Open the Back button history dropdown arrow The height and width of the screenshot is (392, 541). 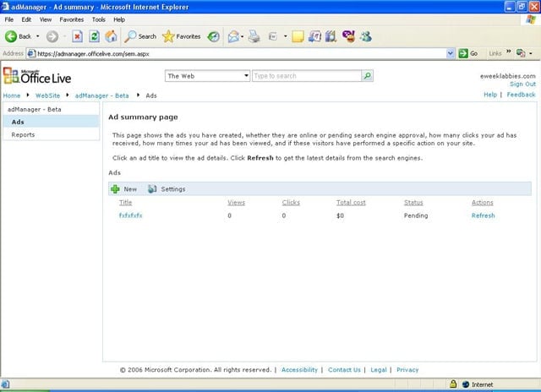pyautogui.click(x=37, y=36)
